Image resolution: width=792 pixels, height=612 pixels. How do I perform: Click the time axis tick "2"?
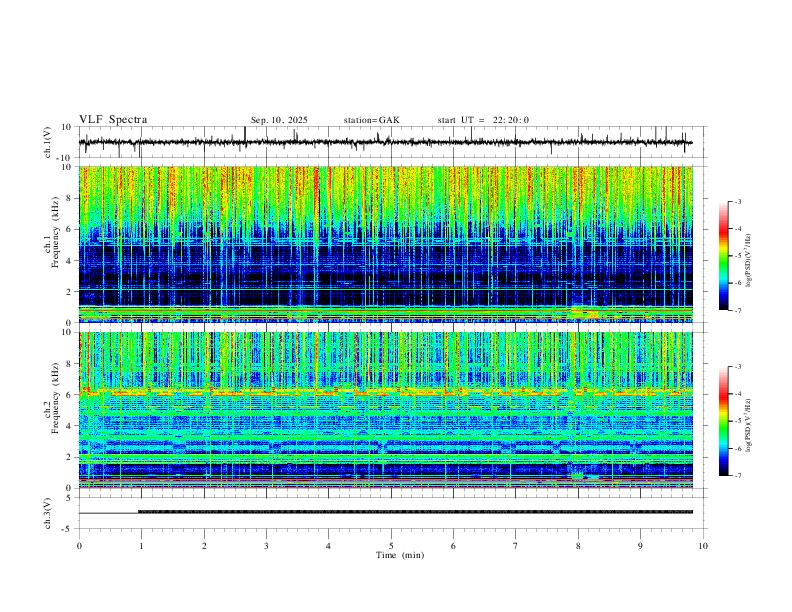click(204, 546)
